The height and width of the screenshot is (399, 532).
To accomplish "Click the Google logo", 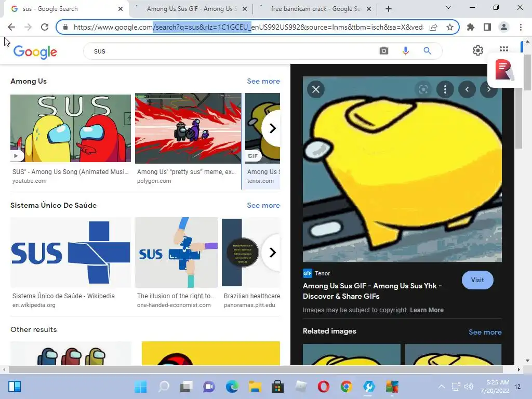I will click(35, 51).
